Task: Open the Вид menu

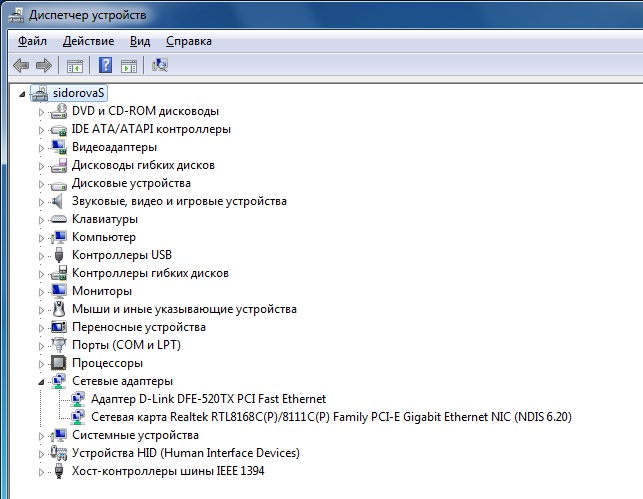Action: click(x=140, y=41)
